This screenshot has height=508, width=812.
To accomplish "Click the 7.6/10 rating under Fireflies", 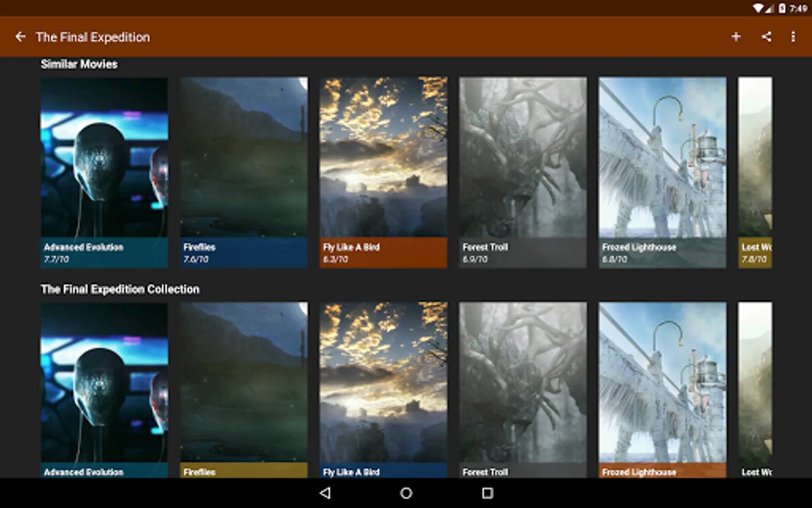I will 196,259.
